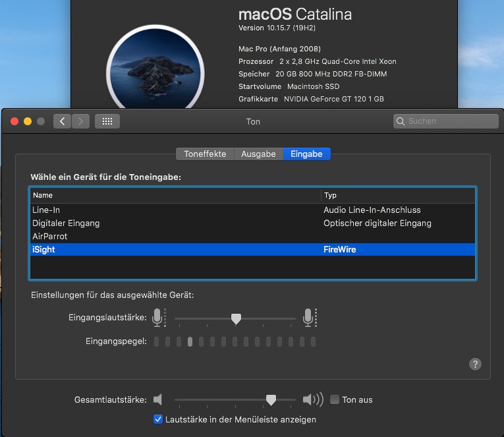Click the loud microphone icon by Eingangslautstärke
Screen dimensions: 504x437
tap(310, 318)
